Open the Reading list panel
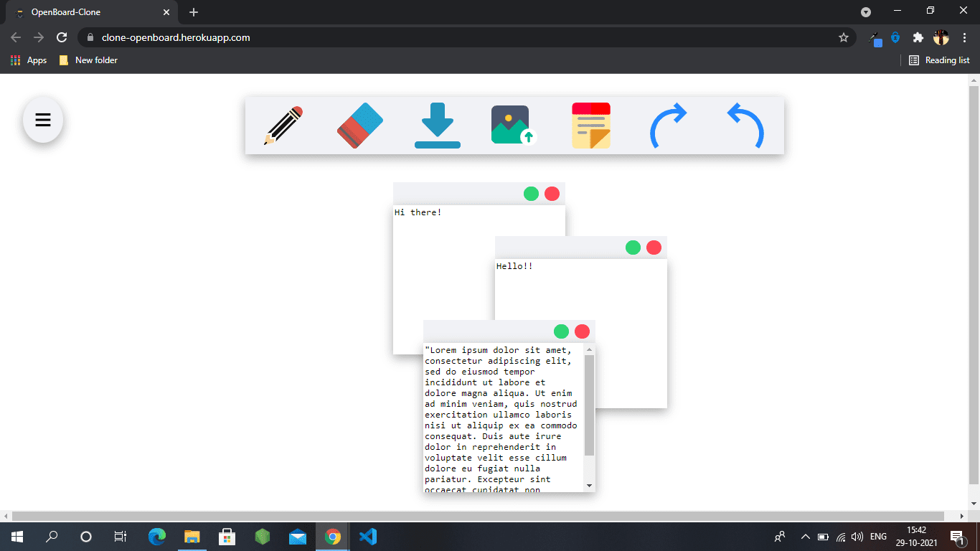 tap(939, 60)
